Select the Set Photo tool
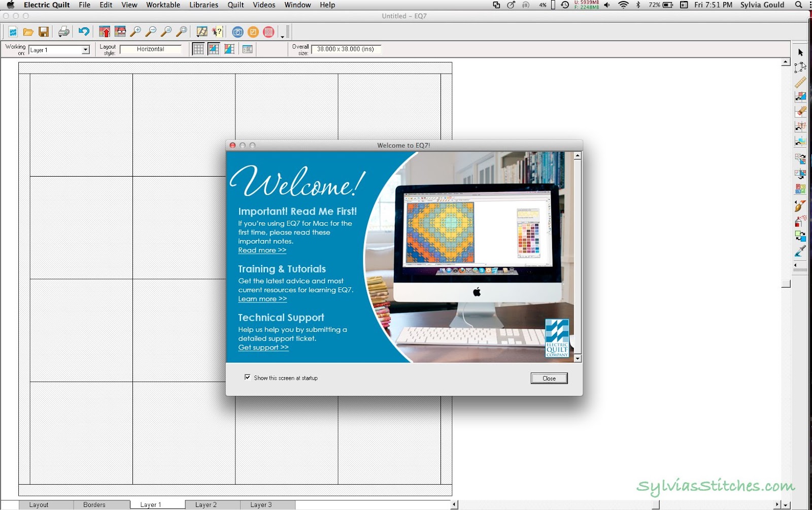812x510 pixels. point(800,142)
